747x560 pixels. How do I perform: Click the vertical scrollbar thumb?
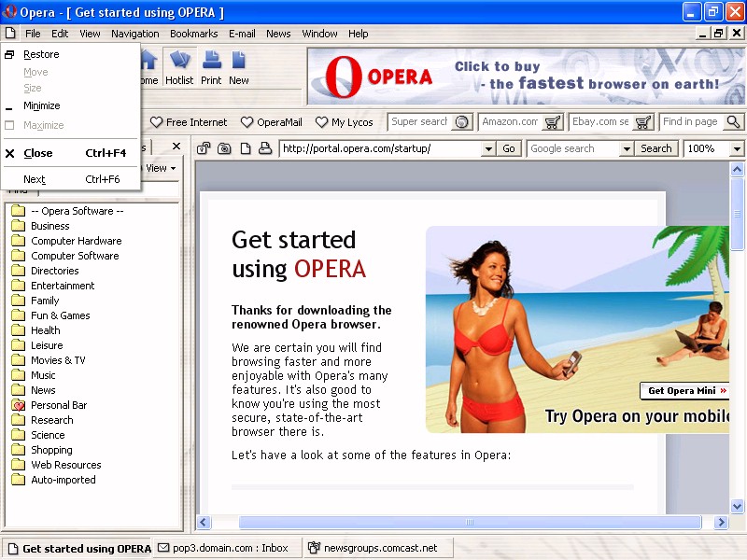[x=737, y=214]
